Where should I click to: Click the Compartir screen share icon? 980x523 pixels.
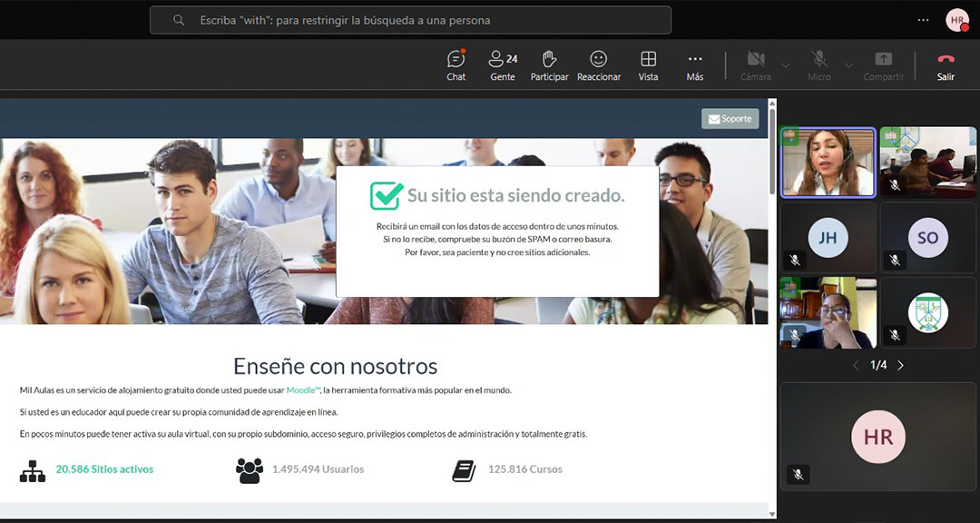pyautogui.click(x=883, y=64)
